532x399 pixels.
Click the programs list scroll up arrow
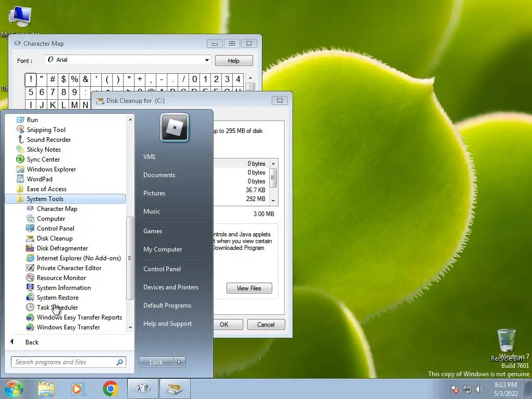coord(130,119)
